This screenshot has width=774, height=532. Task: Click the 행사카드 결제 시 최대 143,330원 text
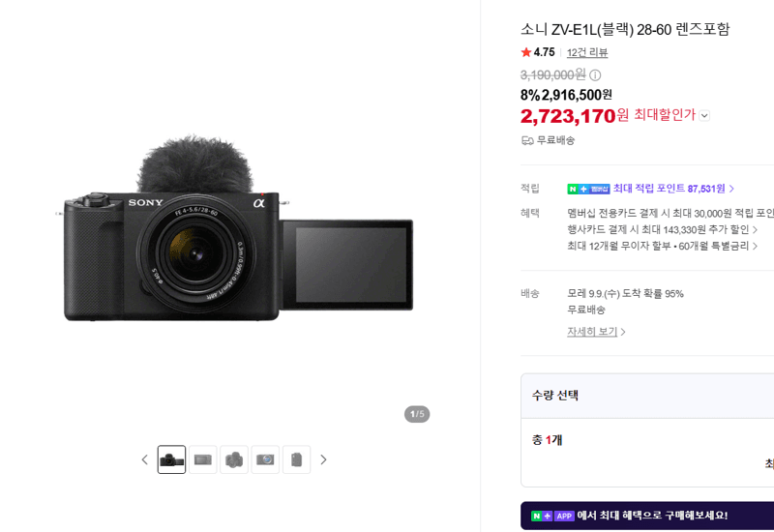pyautogui.click(x=658, y=229)
